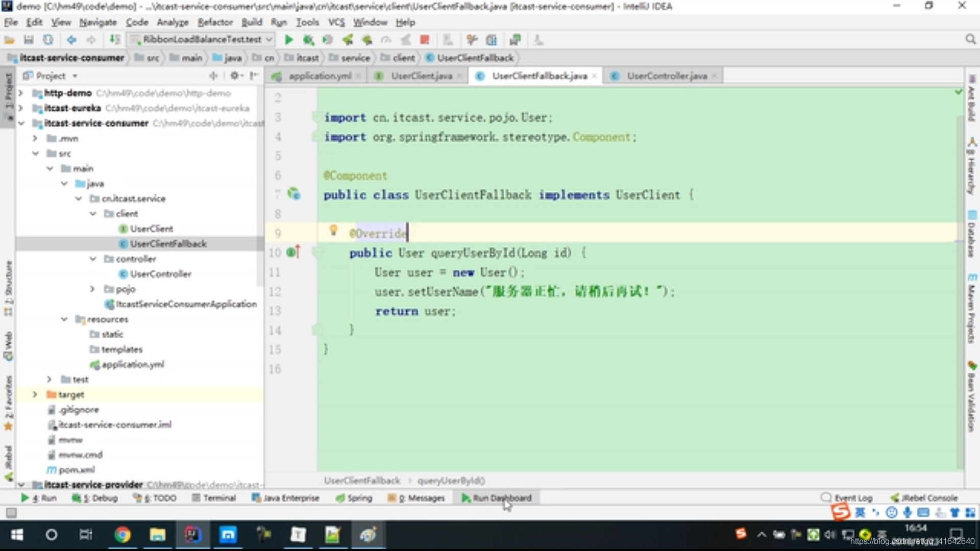Click the Run with Coverage toolbar icon
Viewport: 980px width, 551px height.
pyautogui.click(x=327, y=40)
